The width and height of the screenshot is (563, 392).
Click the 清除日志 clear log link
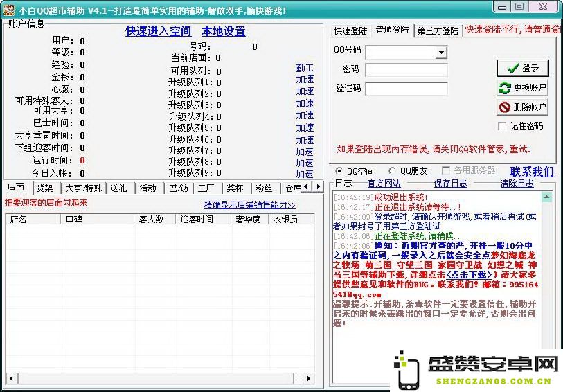click(x=517, y=184)
